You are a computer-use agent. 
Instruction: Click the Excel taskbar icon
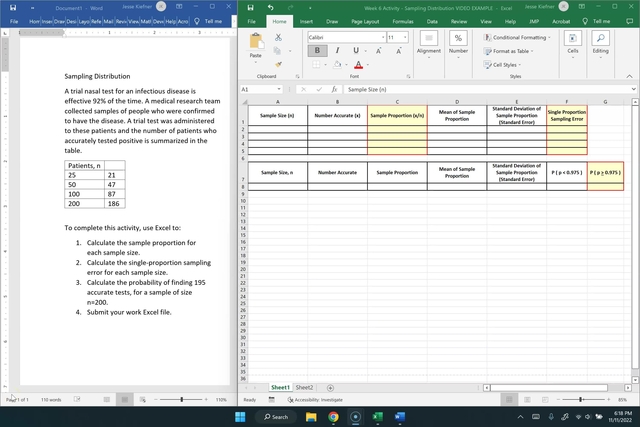click(378, 417)
